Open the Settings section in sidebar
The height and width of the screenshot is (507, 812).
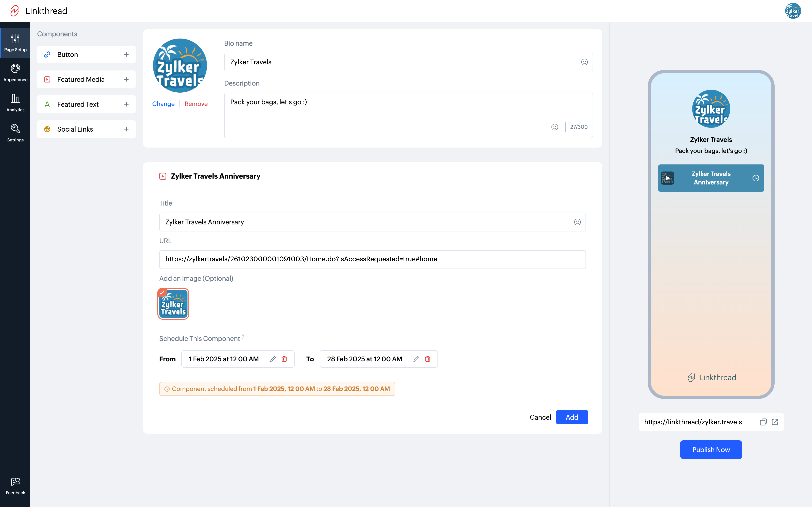click(15, 133)
